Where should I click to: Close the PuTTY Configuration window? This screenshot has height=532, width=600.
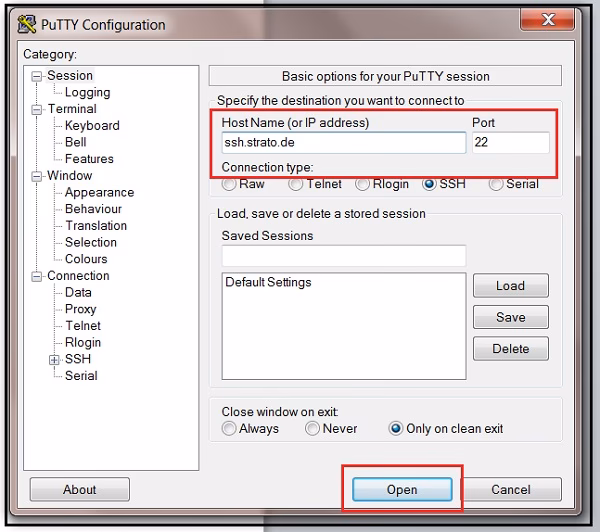[547, 19]
